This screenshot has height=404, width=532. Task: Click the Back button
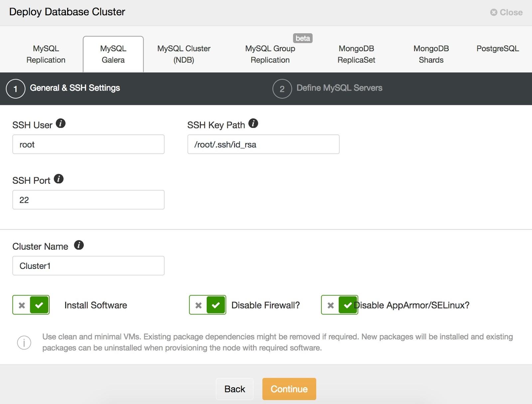[x=235, y=389]
